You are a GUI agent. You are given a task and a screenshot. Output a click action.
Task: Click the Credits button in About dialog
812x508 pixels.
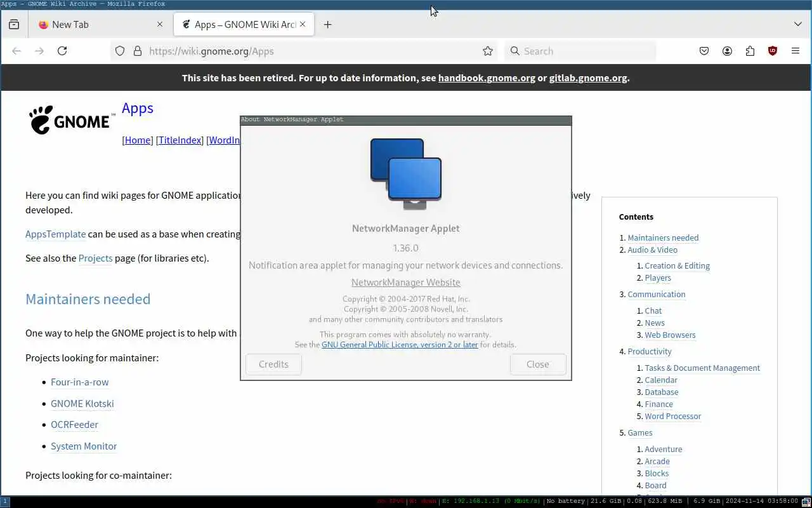(x=273, y=364)
